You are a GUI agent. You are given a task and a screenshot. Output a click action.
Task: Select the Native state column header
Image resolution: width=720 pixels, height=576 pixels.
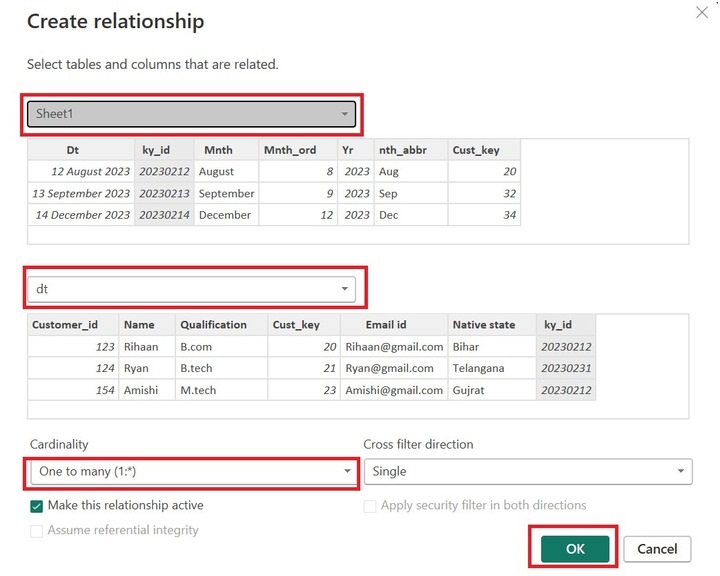click(484, 325)
